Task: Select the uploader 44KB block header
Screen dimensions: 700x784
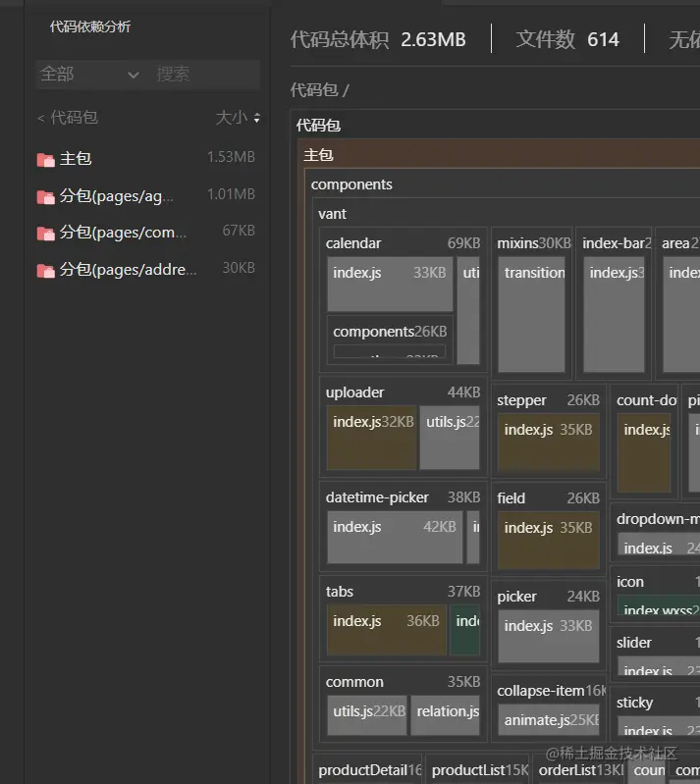Action: tap(404, 392)
